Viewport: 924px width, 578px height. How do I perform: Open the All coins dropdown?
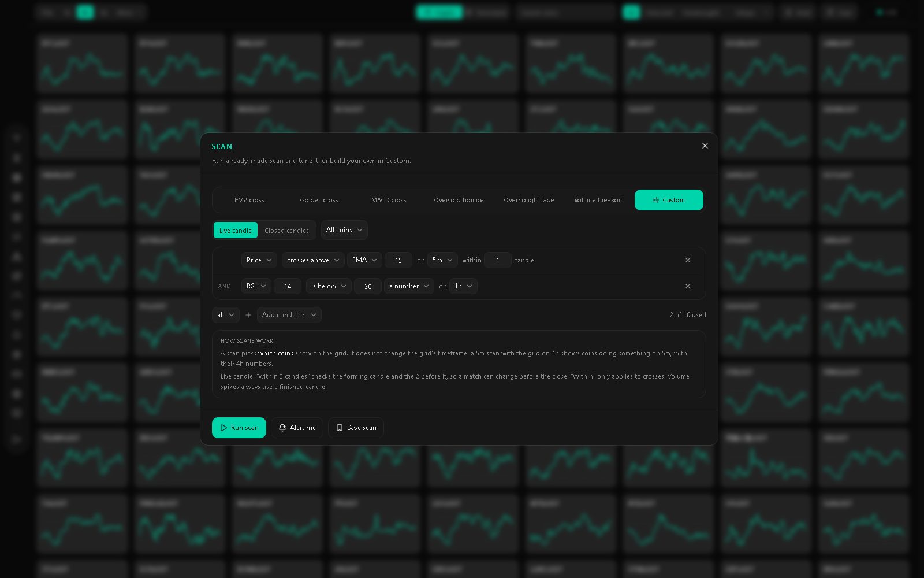[x=344, y=230]
